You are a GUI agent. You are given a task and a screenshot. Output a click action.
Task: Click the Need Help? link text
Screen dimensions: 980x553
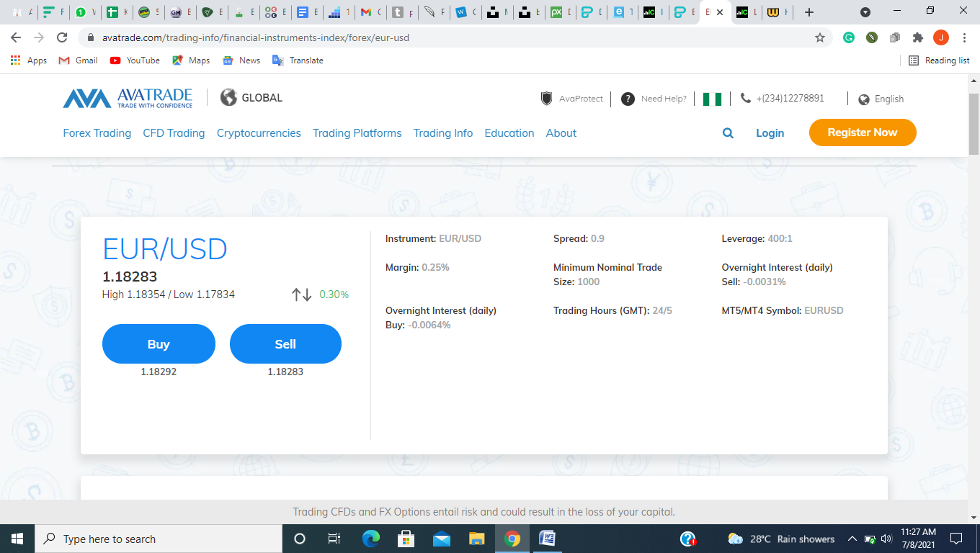(x=664, y=99)
